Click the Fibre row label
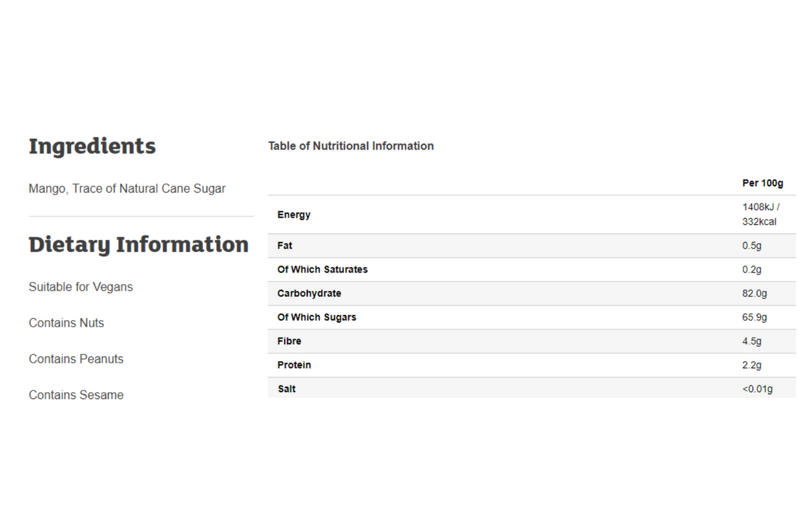 coord(289,341)
